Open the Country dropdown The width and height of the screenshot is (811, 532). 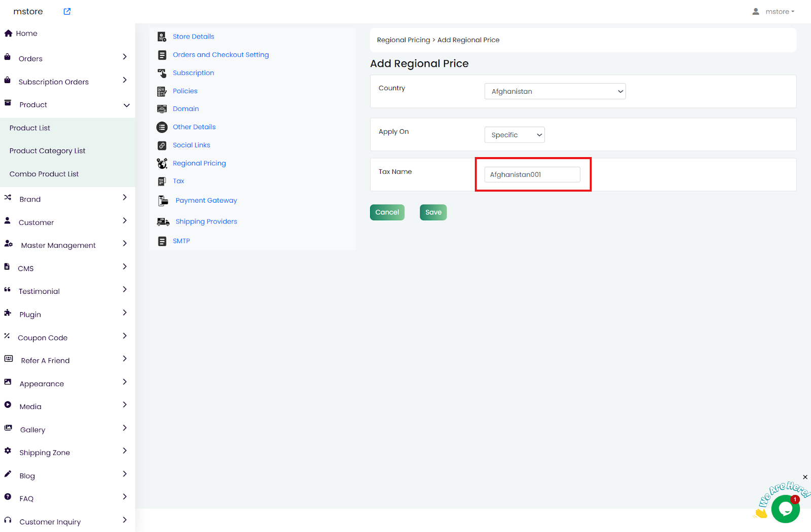555,91
